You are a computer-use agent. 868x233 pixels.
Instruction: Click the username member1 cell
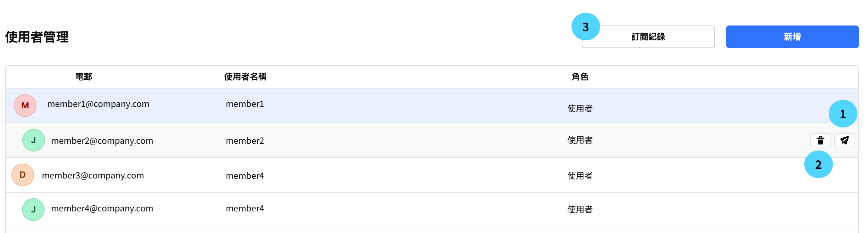pyautogui.click(x=245, y=104)
